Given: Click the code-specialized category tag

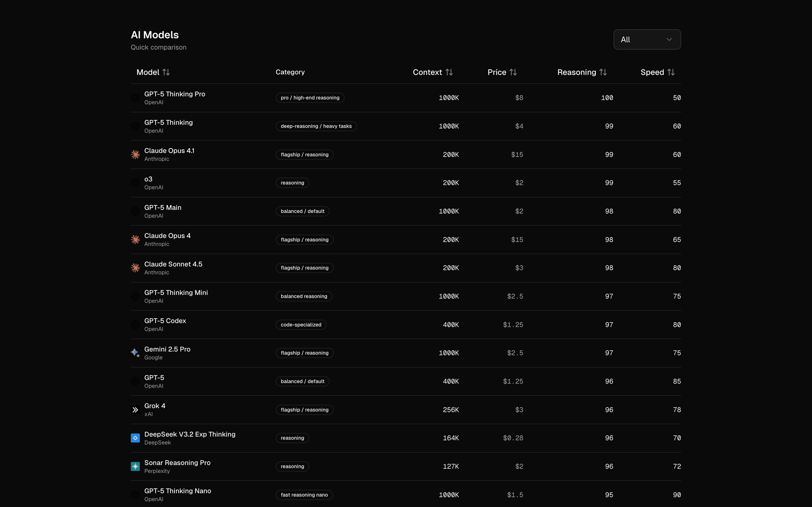Looking at the screenshot, I should (x=301, y=324).
